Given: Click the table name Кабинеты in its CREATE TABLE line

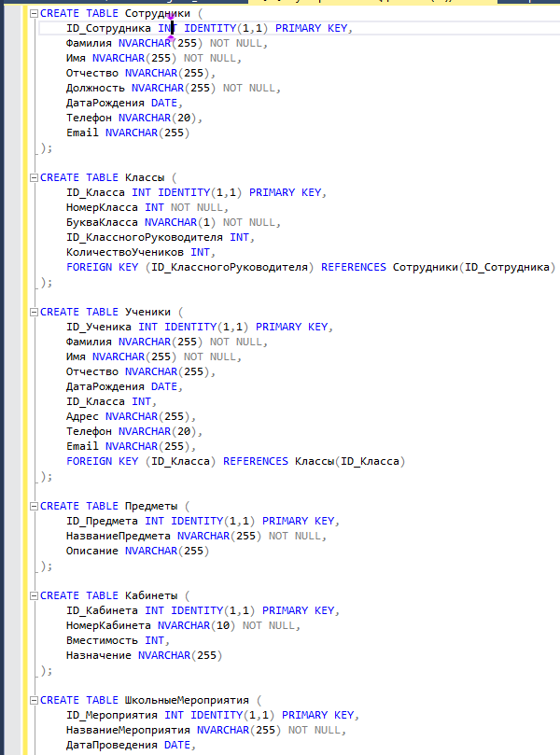Looking at the screenshot, I should [151, 595].
